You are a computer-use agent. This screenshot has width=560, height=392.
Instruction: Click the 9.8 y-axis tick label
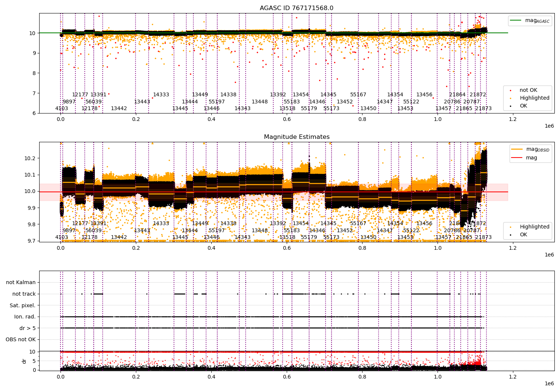(x=31, y=224)
